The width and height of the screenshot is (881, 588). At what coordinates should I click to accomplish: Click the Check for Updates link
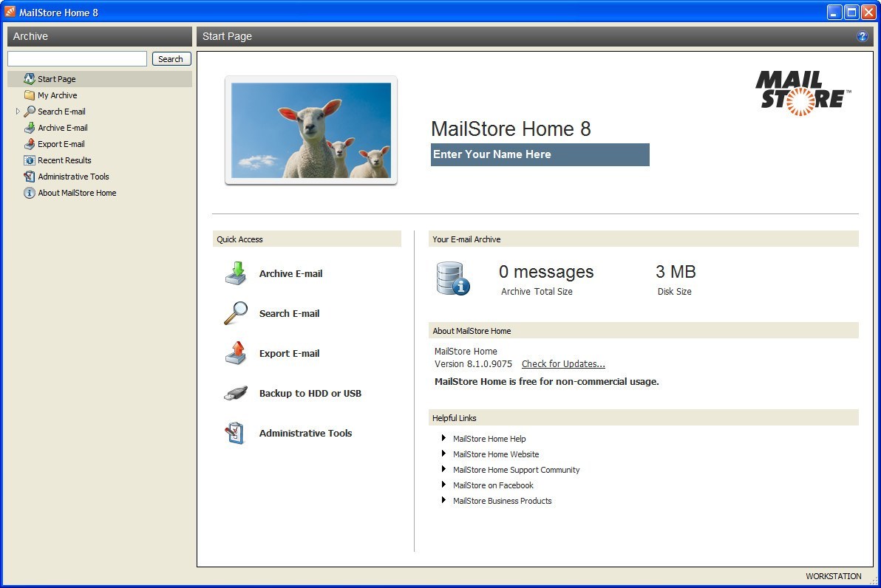tap(563, 363)
